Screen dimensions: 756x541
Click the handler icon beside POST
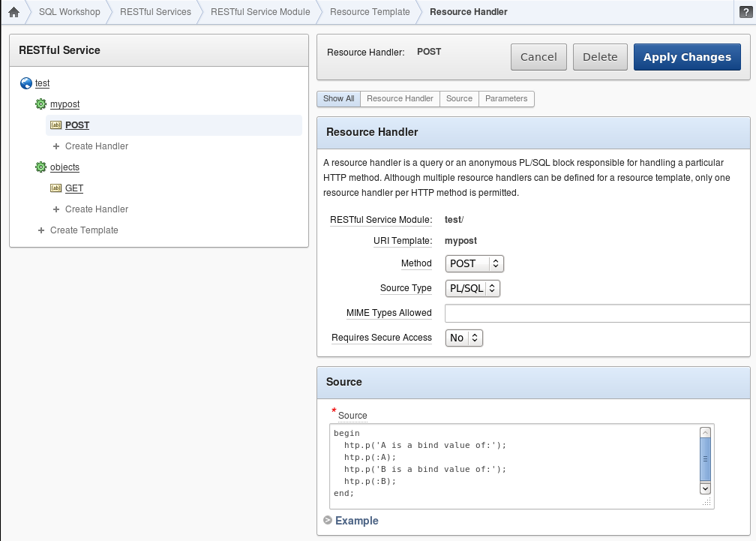(55, 125)
